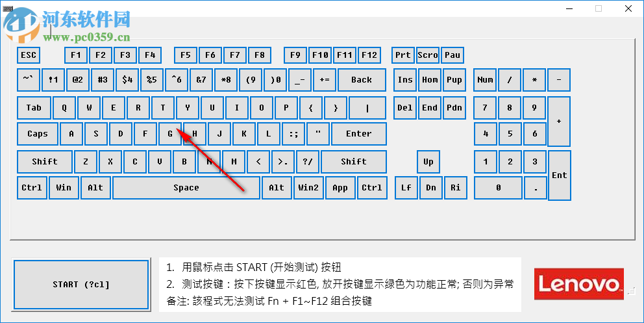Click the numpad decimal point key
The width and height of the screenshot is (644, 323).
click(536, 188)
